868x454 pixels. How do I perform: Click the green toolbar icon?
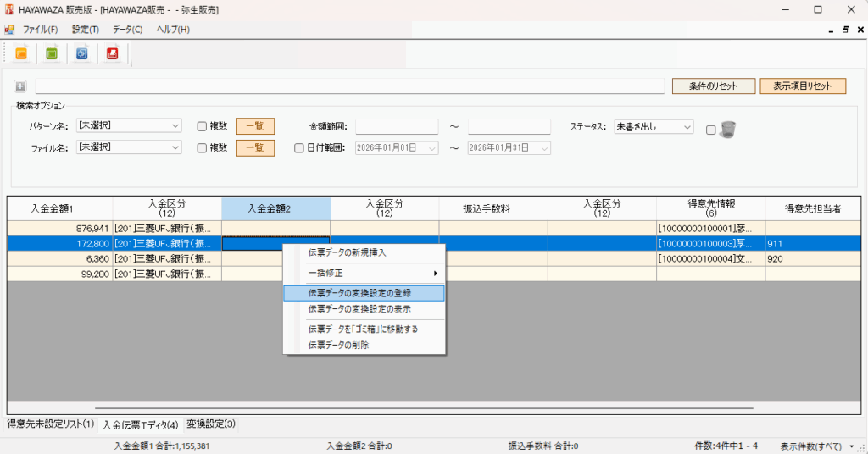click(x=52, y=53)
